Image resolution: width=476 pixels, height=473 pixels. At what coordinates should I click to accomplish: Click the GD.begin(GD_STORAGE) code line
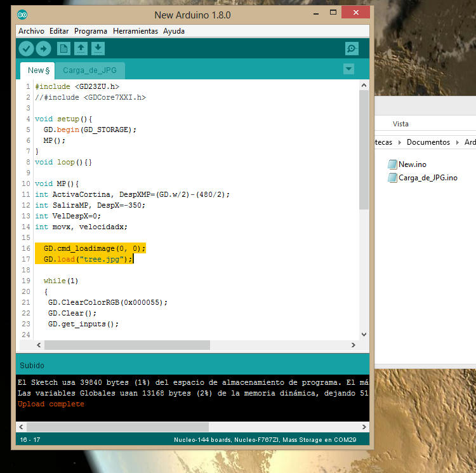90,130
